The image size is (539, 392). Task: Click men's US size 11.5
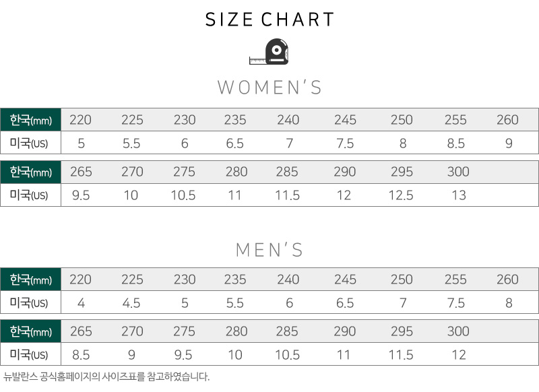[401, 355]
